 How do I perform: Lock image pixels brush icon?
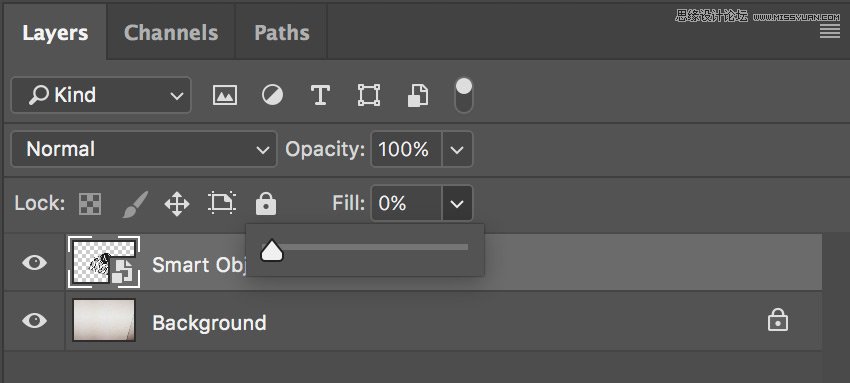pos(135,204)
